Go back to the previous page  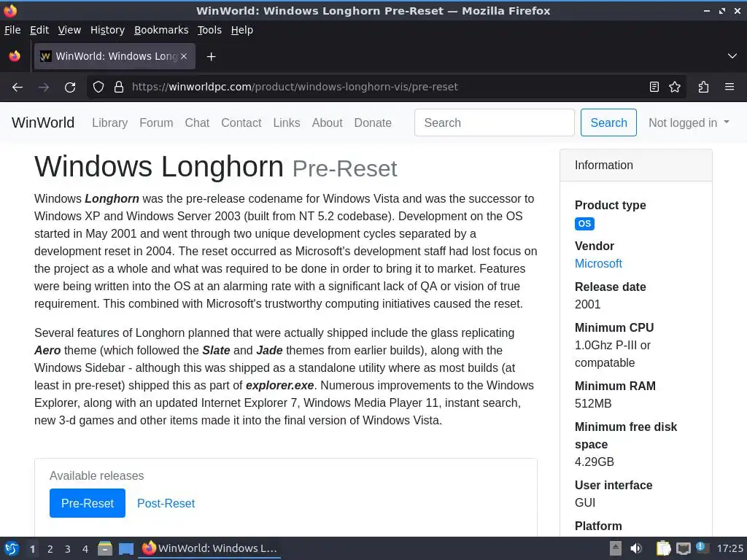tap(18, 87)
